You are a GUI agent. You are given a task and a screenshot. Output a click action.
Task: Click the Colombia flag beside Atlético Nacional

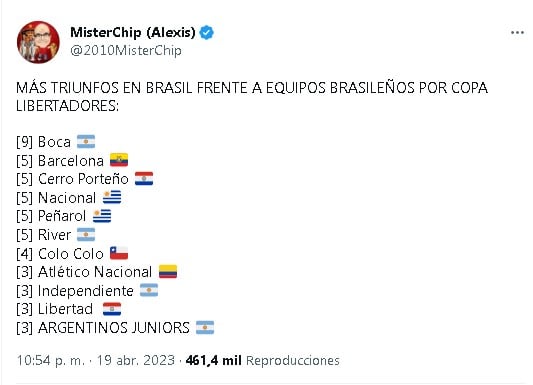coord(168,272)
